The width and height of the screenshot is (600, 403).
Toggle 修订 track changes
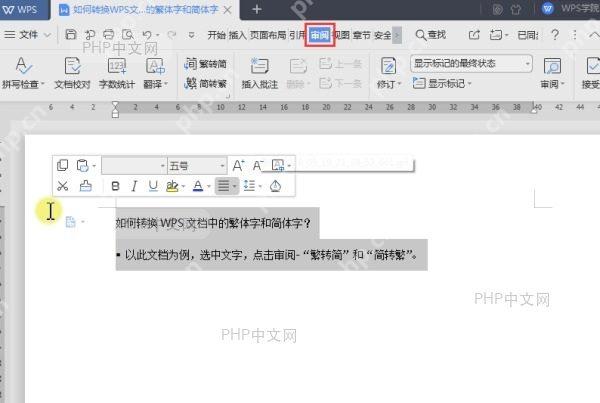[388, 73]
